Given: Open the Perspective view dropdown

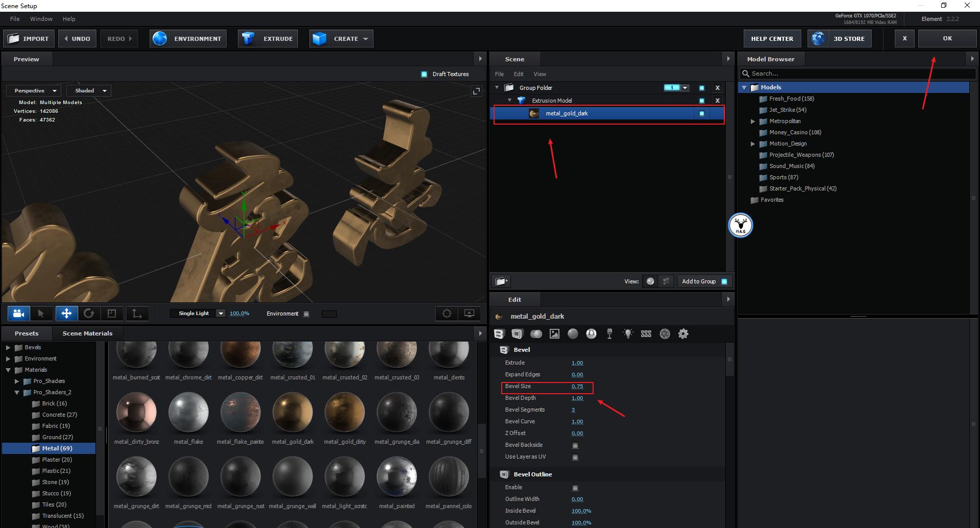Looking at the screenshot, I should point(34,91).
